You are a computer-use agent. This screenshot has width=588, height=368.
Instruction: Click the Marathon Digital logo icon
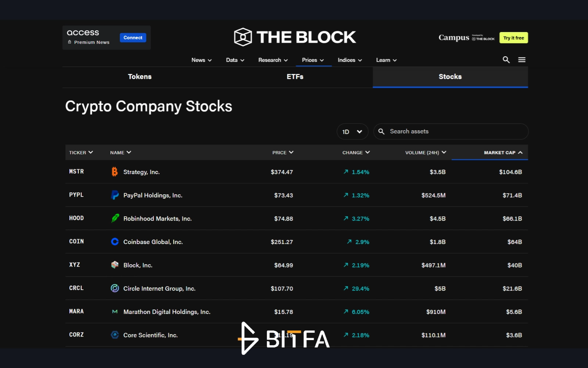[115, 312]
